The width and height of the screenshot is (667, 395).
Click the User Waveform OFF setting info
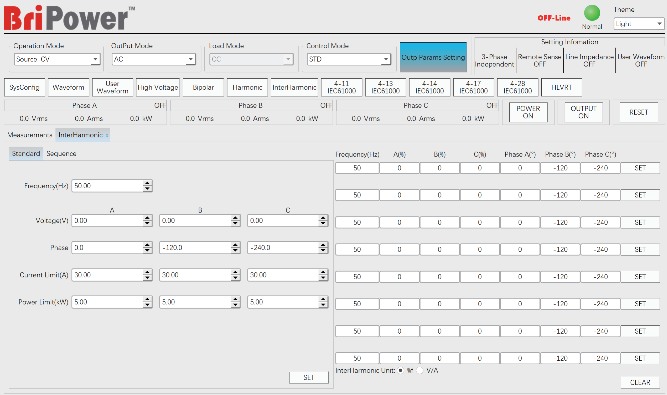click(x=641, y=60)
